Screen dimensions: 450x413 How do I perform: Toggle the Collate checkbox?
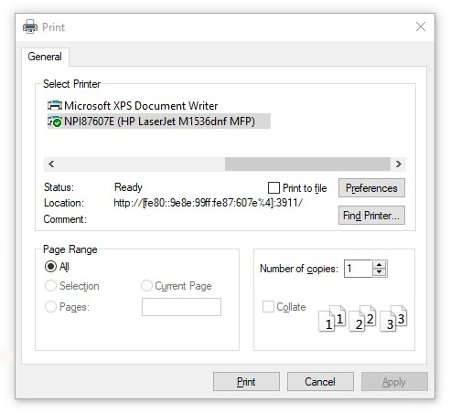point(268,307)
